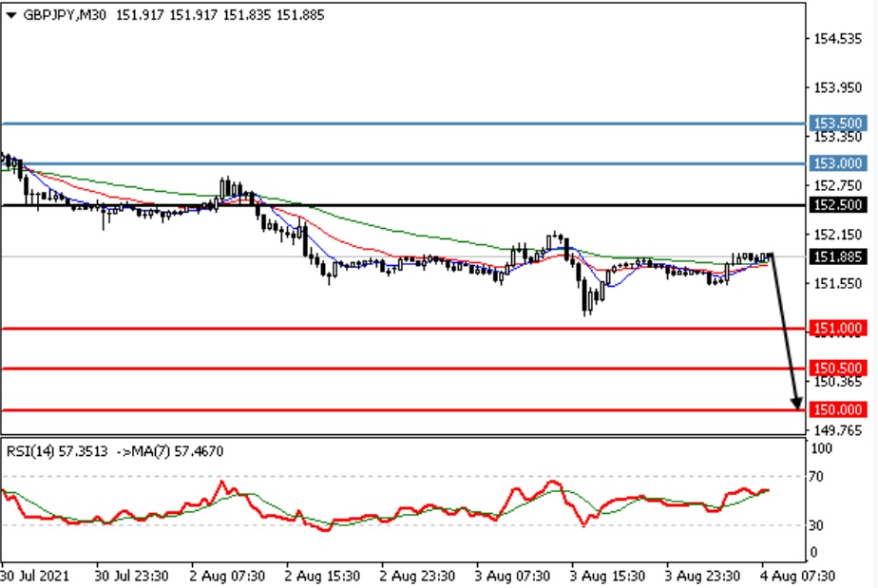Select the 150.500 red price level label
This screenshot has width=878, height=588.
point(838,369)
